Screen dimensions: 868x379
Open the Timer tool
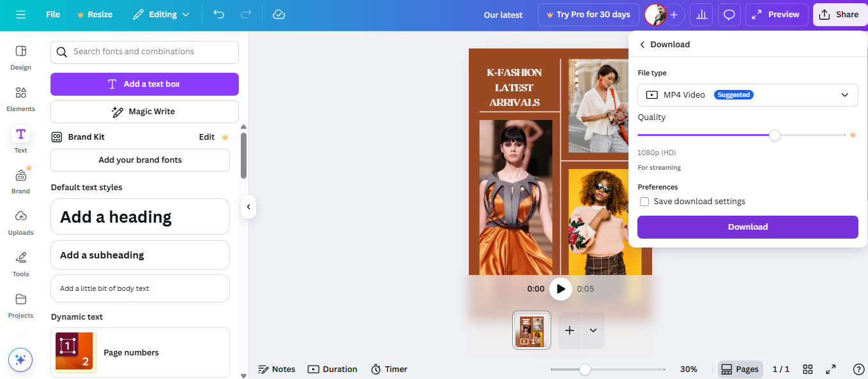(x=389, y=369)
